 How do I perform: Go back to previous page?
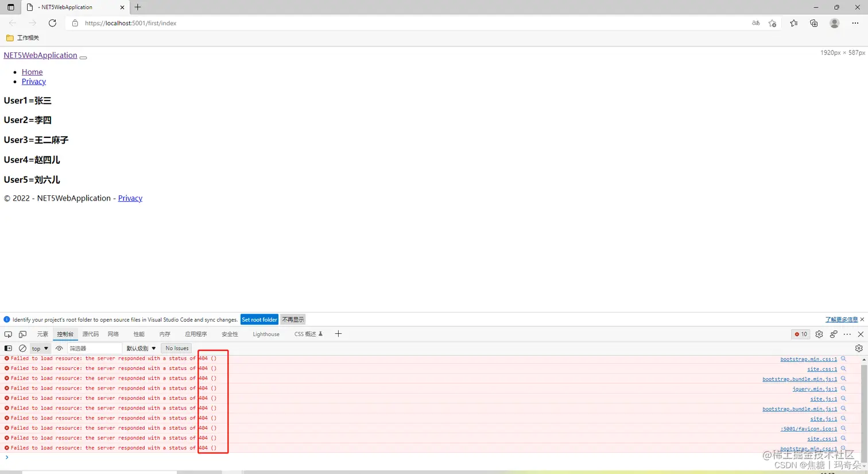(x=13, y=23)
